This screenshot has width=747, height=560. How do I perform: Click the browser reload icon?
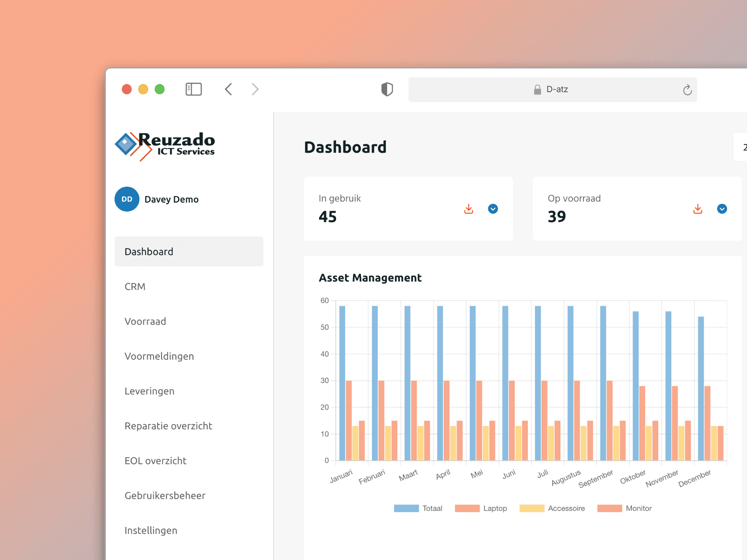click(x=688, y=89)
